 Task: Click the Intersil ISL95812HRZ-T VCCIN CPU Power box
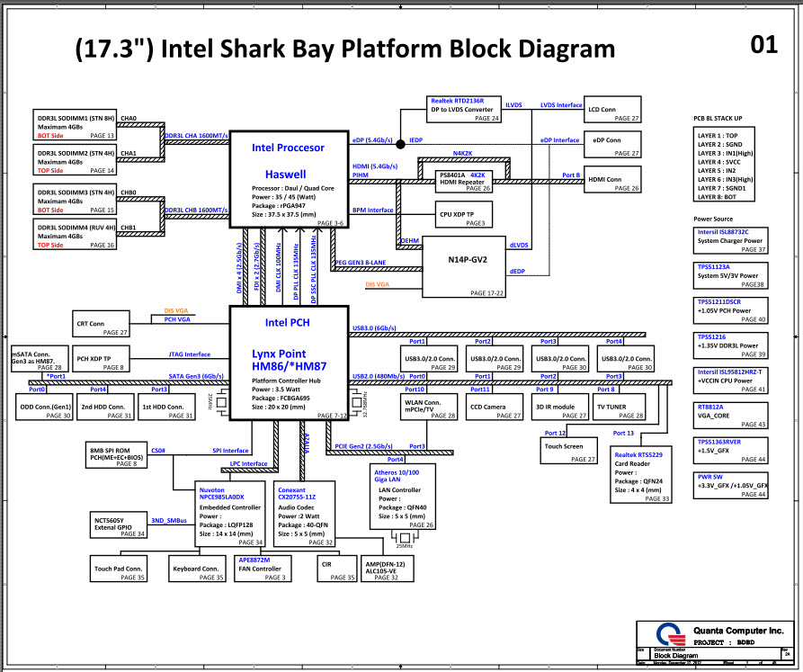coord(730,381)
